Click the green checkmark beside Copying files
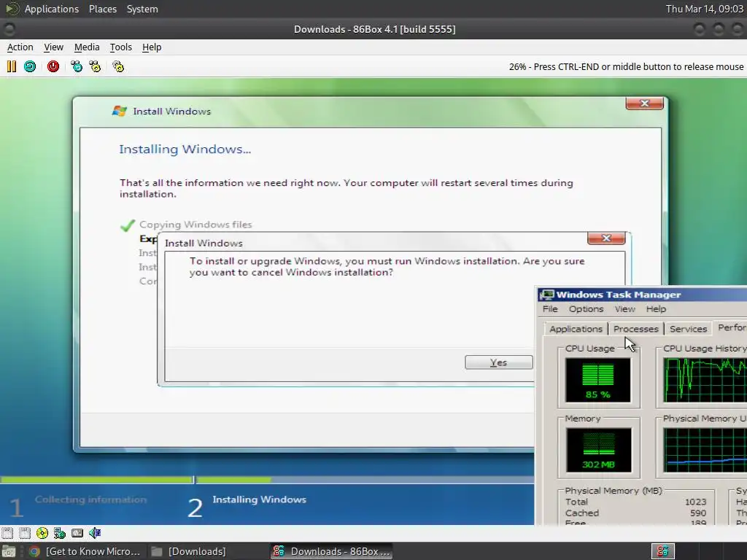Viewport: 747px width, 560px height. tap(128, 225)
